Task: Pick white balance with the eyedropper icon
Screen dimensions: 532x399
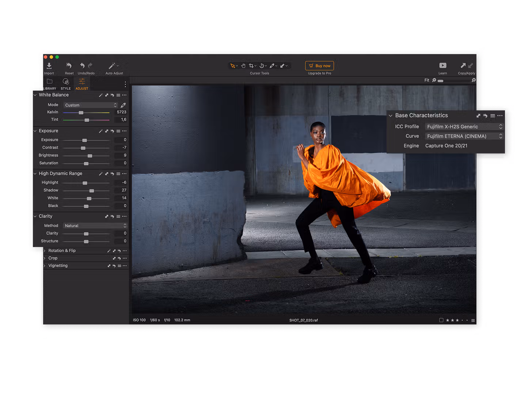Action: (x=123, y=105)
